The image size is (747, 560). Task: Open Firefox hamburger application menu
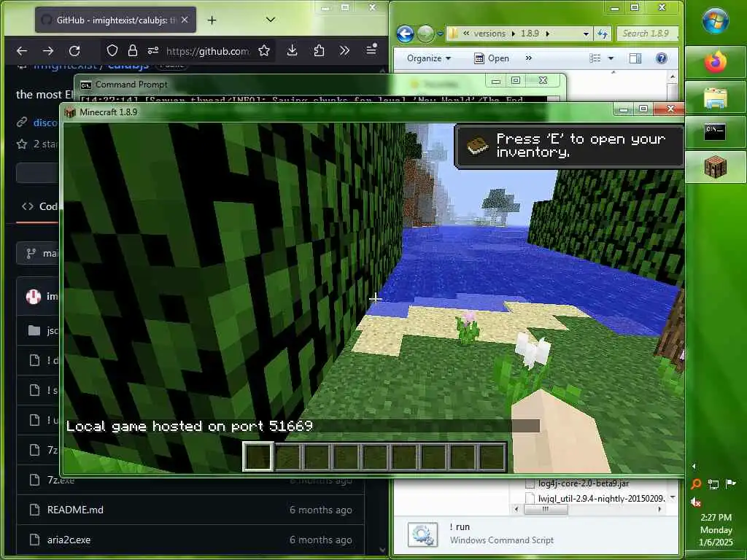371,50
